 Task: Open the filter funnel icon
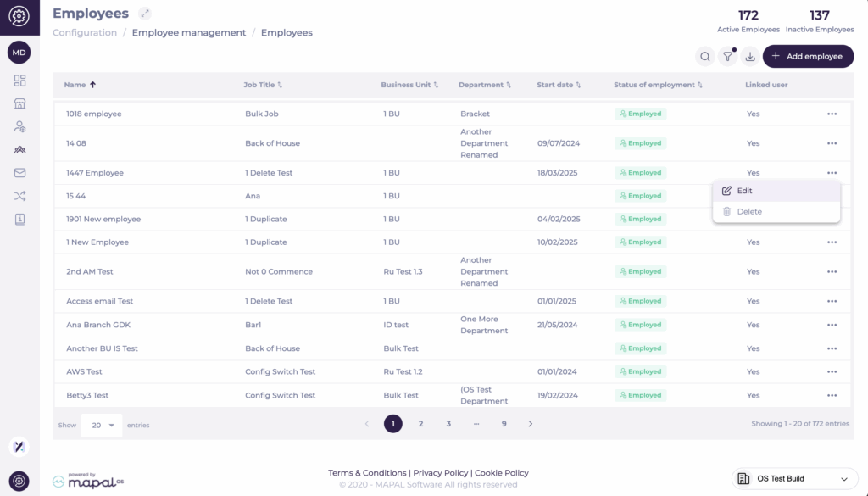727,57
